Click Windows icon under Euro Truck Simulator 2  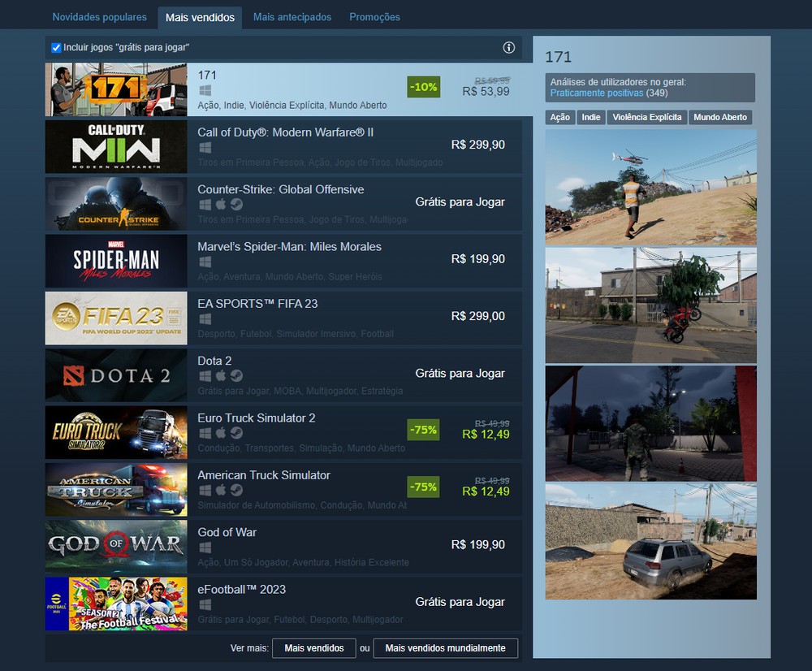[205, 433]
